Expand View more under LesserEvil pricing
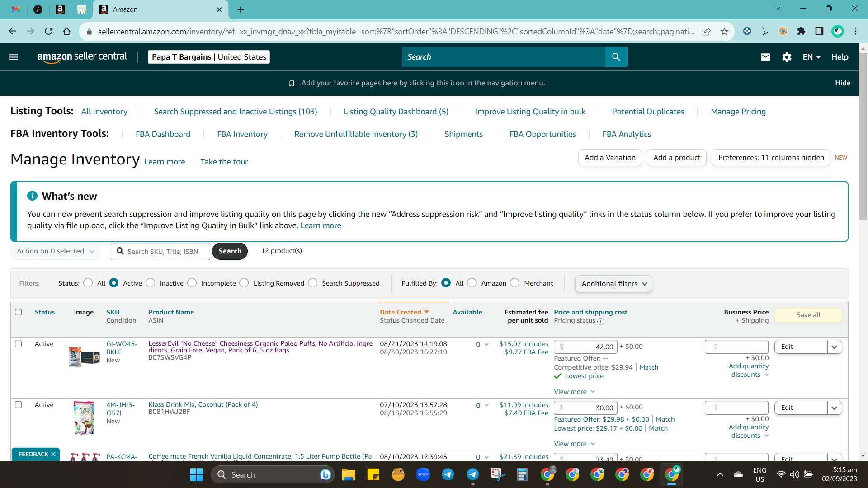This screenshot has height=488, width=868. tap(575, 392)
